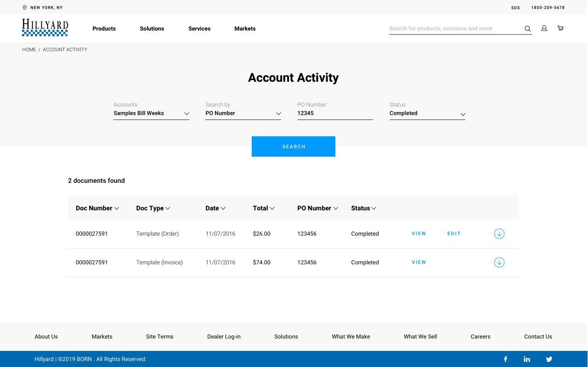
Task: Click the 1800-209-5678 phone number
Action: tap(548, 8)
